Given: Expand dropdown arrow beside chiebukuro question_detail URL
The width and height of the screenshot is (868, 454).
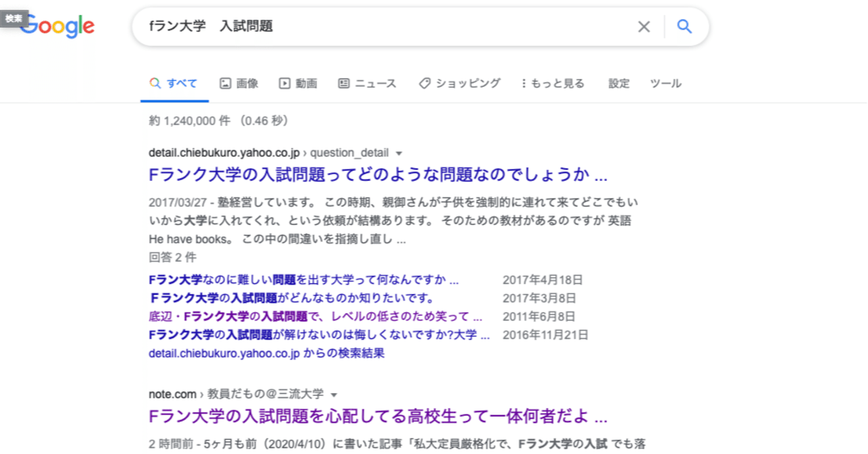Looking at the screenshot, I should (399, 153).
